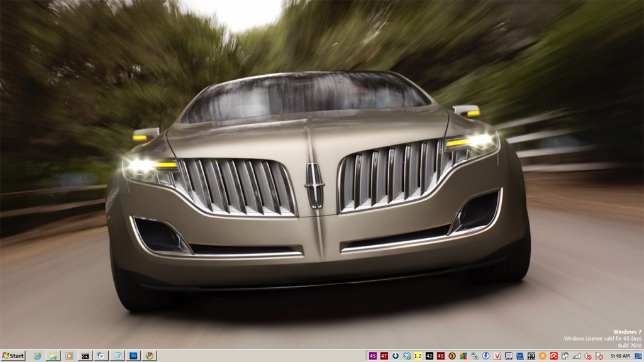Click the power plug battery icon
Screen dimensions: 644x362
click(565, 356)
